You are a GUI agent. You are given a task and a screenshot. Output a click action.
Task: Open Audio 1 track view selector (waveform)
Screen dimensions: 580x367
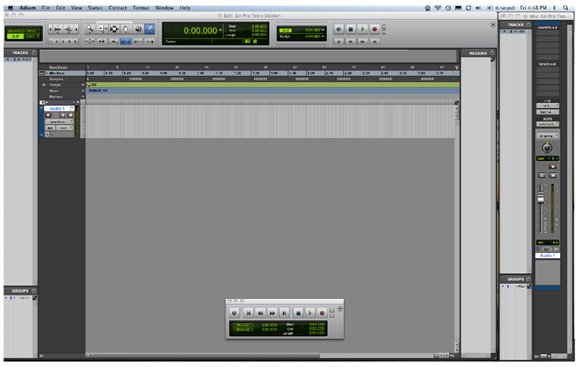[59, 122]
